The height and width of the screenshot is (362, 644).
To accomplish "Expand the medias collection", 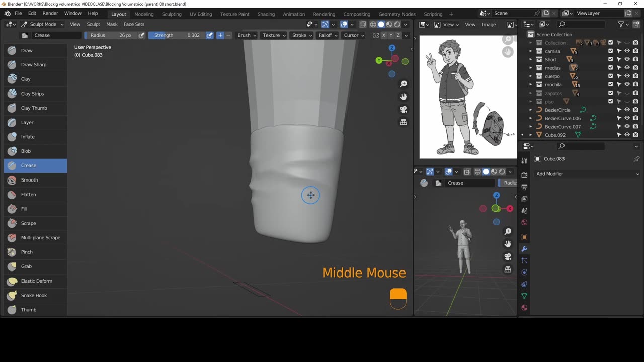I will pos(530,68).
